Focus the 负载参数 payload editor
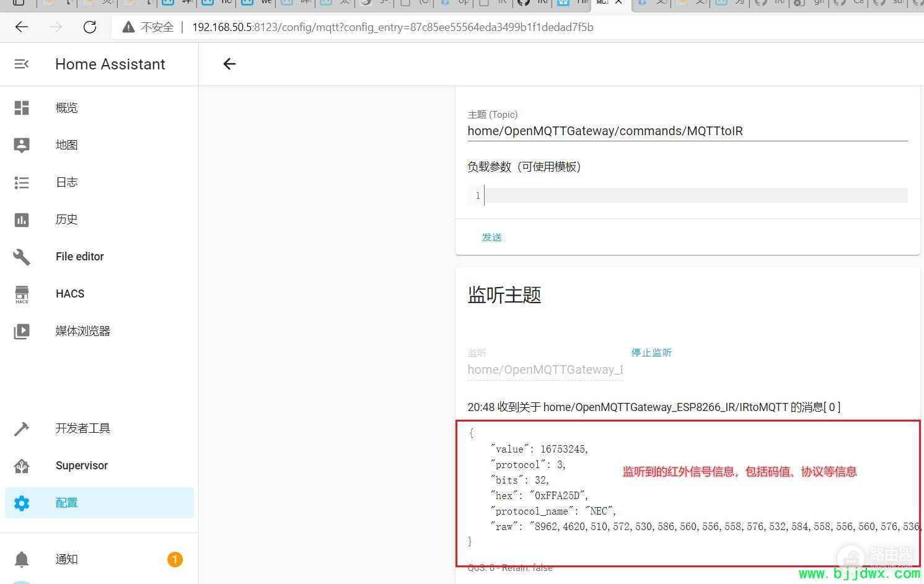The image size is (924, 584). [687, 196]
